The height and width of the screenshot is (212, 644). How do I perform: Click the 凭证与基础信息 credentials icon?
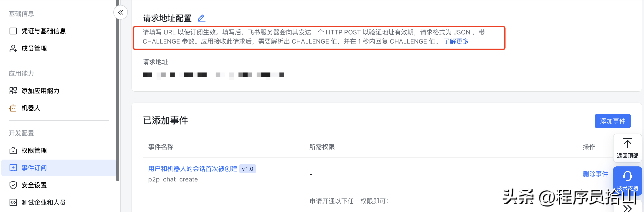coord(13,31)
